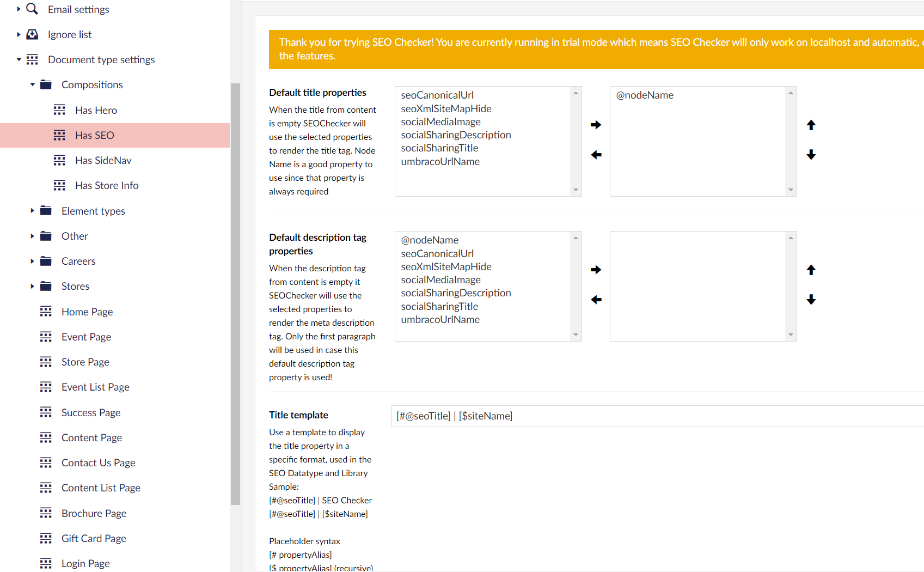Screen dimensions: 924x572
Task: Click the Brochure Page document icon
Action: pyautogui.click(x=46, y=513)
